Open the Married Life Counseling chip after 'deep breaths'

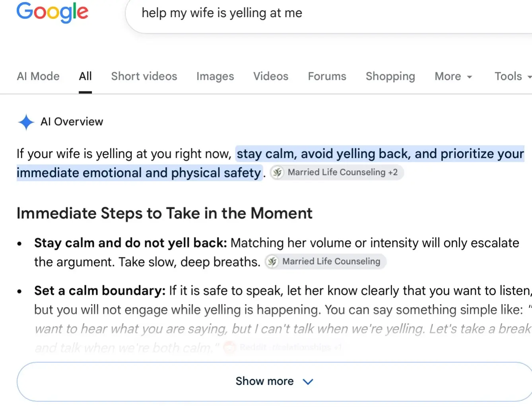(326, 261)
